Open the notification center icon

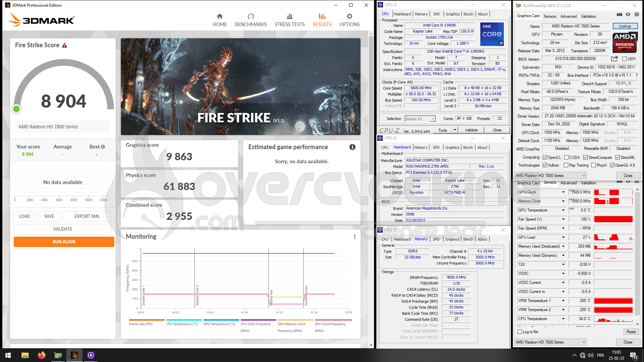634,356
